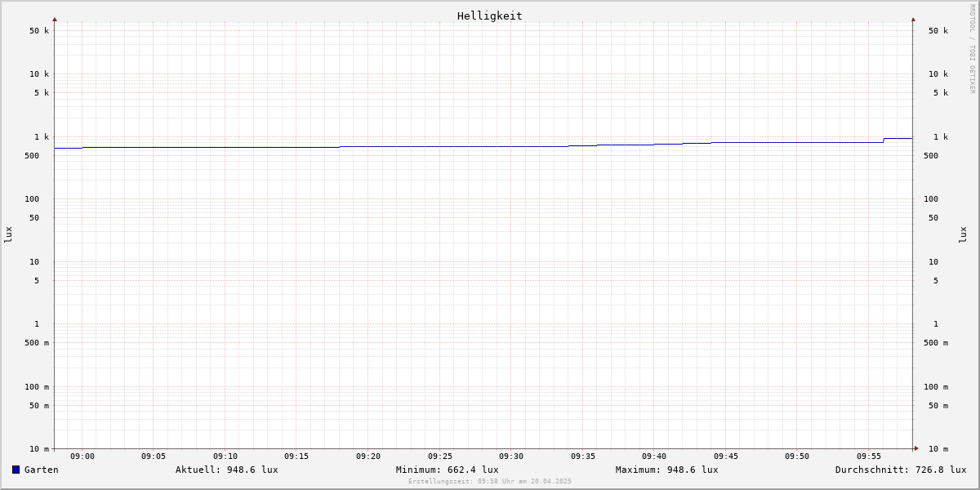Viewport: 980px width, 490px height.
Task: Click the 09:40 time axis label
Action: 654,457
